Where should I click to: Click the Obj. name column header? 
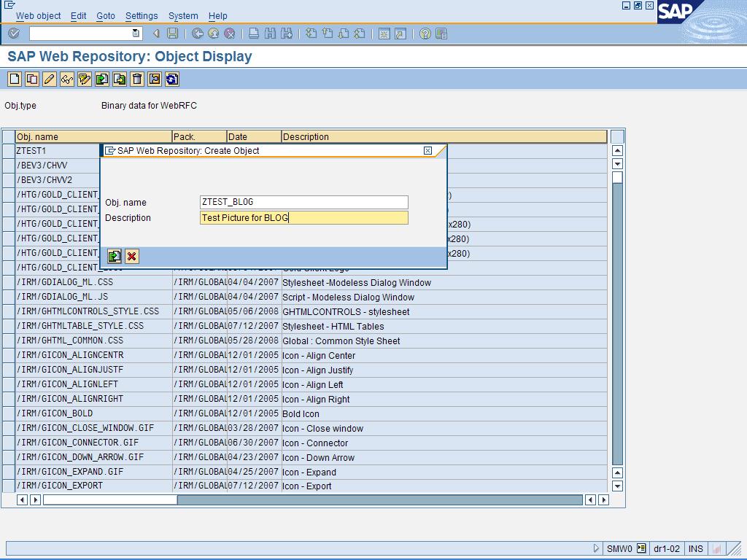[93, 136]
